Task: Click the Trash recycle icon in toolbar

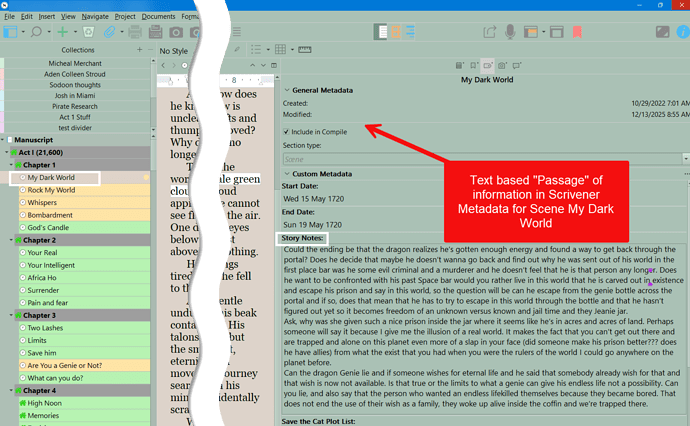Action: [x=87, y=32]
